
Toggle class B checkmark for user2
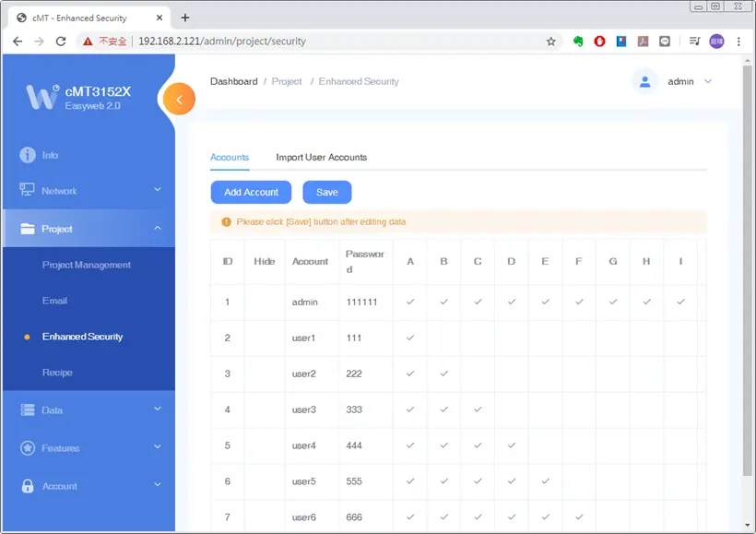pos(444,374)
